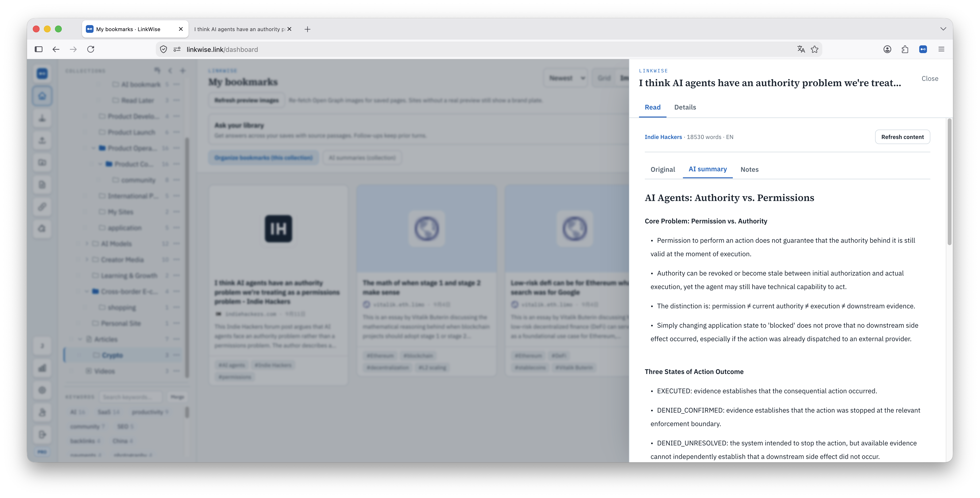This screenshot has width=980, height=498.
Task: Close the reading panel
Action: tap(930, 78)
